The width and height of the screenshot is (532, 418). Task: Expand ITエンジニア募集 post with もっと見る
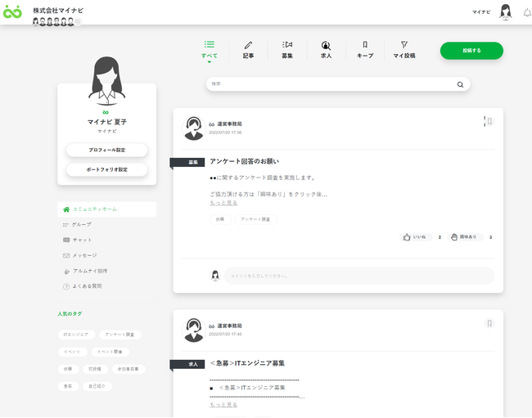pyautogui.click(x=223, y=404)
